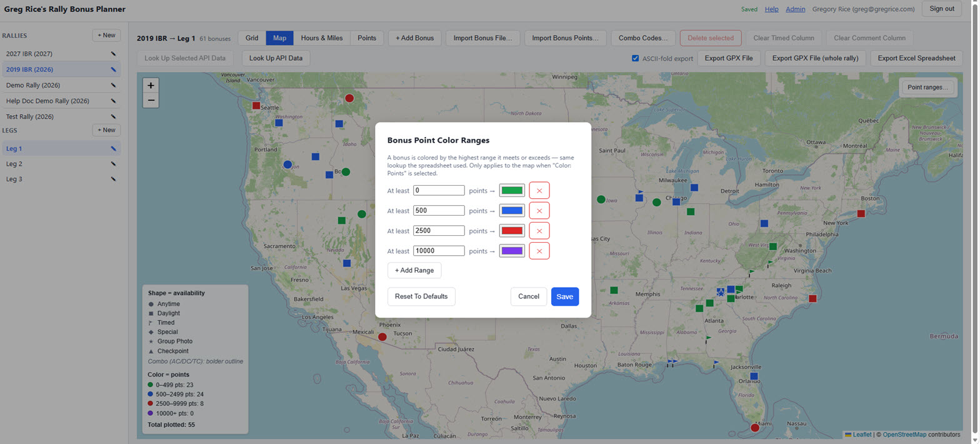Open the OpenStreetMap attribution link
980x444 pixels.
pyautogui.click(x=904, y=434)
